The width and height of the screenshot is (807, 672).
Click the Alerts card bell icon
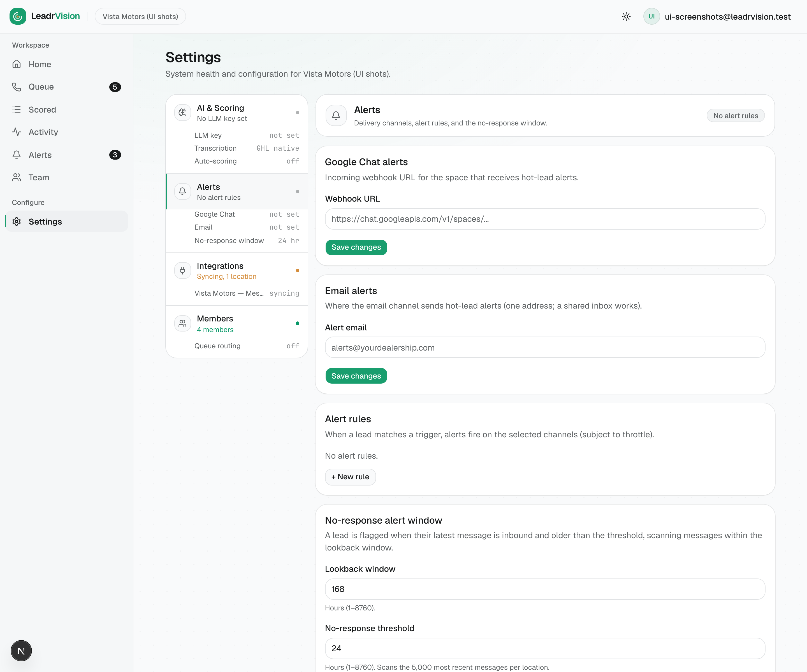[182, 191]
